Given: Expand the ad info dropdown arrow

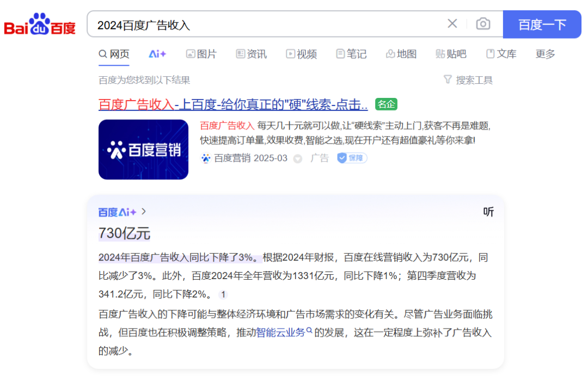Looking at the screenshot, I should click(x=298, y=158).
